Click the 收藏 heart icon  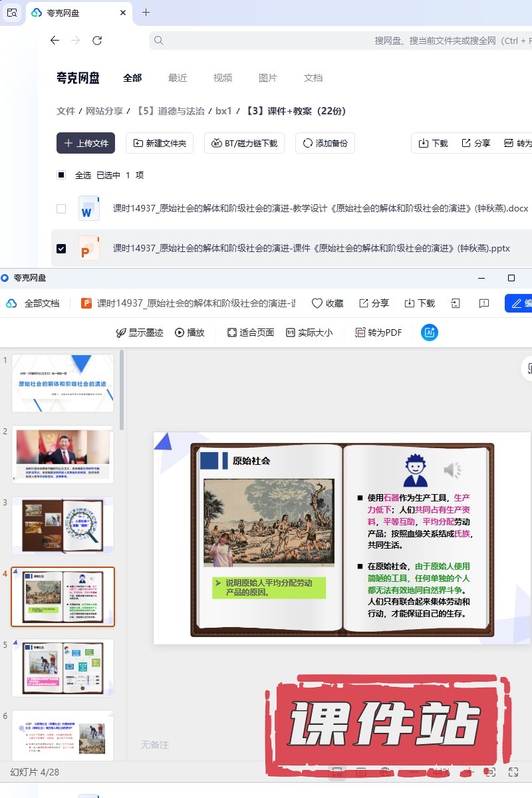317,303
